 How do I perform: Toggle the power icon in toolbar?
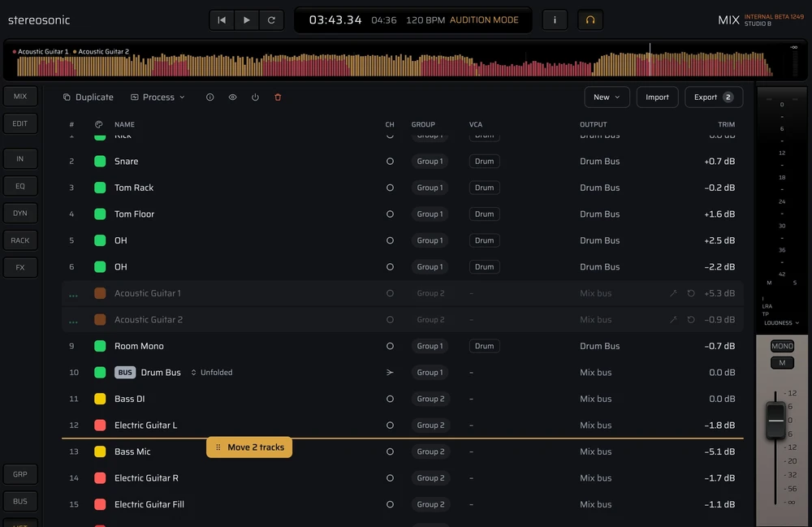coord(255,97)
